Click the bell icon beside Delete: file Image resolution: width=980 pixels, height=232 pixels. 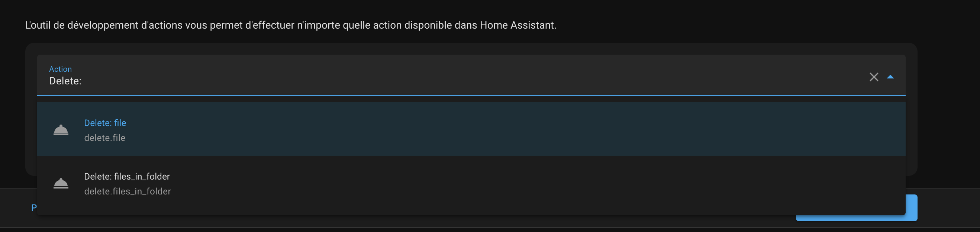tap(61, 130)
